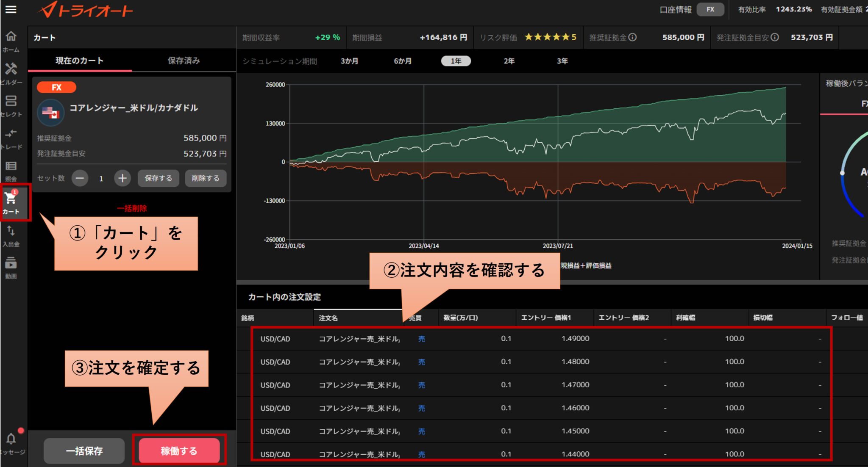The image size is (868, 467).
Task: Click the 2023/07/21 chart date marker
Action: (x=558, y=246)
